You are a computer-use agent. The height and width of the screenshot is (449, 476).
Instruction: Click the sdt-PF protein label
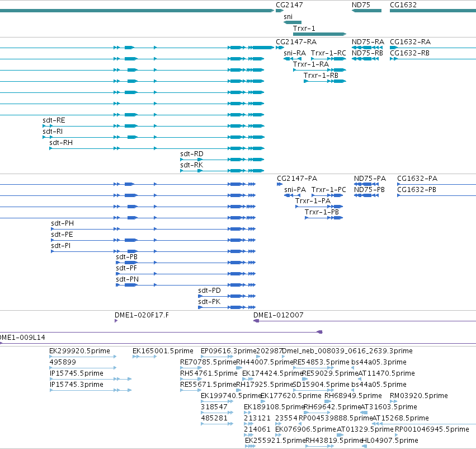126,269
